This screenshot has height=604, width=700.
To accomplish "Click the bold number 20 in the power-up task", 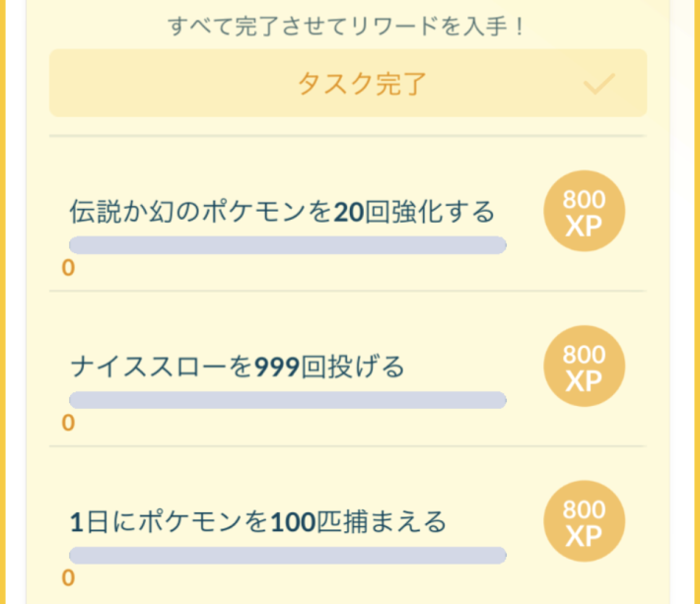I will [349, 211].
